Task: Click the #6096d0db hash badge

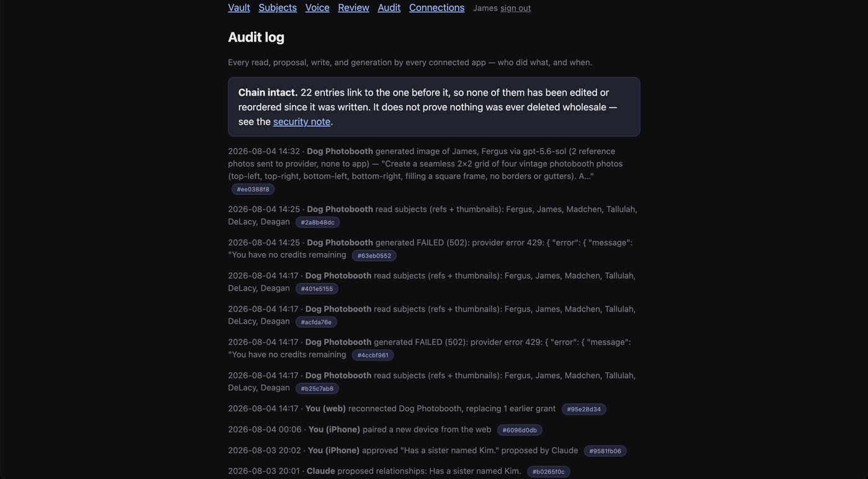Action: [520, 430]
